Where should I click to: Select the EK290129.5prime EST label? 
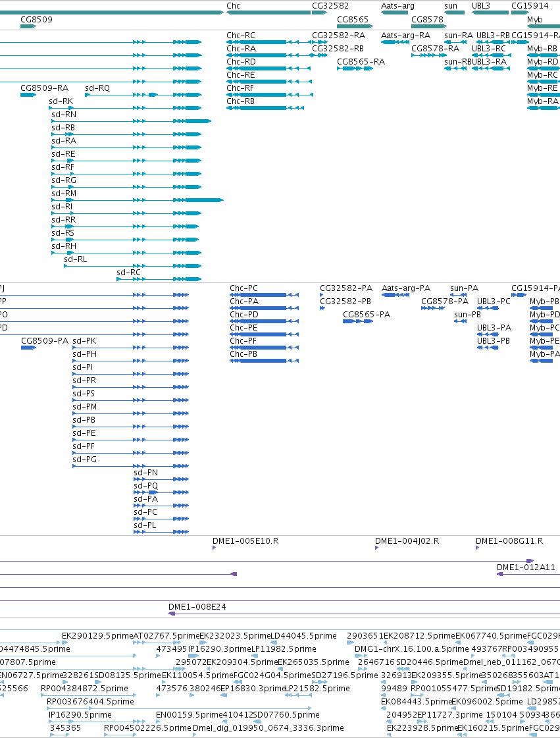98,636
